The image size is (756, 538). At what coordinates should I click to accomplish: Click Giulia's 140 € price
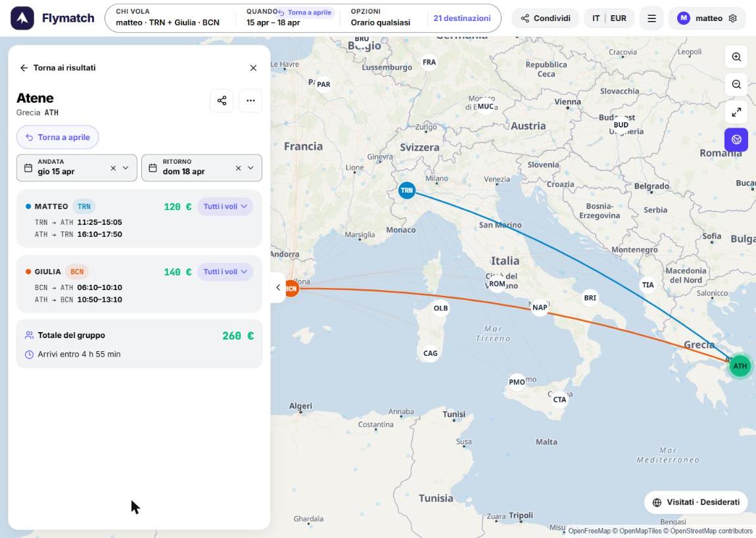[177, 272]
